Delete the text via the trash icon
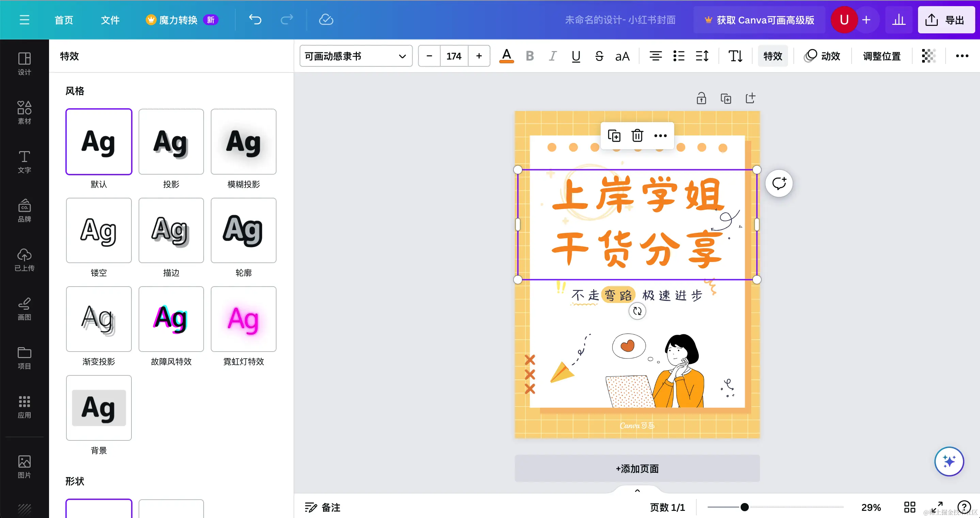 point(637,135)
